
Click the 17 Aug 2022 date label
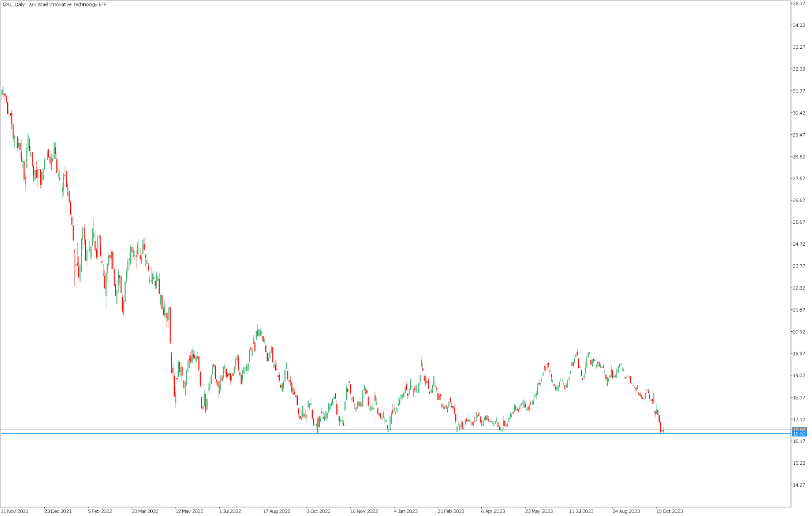click(277, 512)
